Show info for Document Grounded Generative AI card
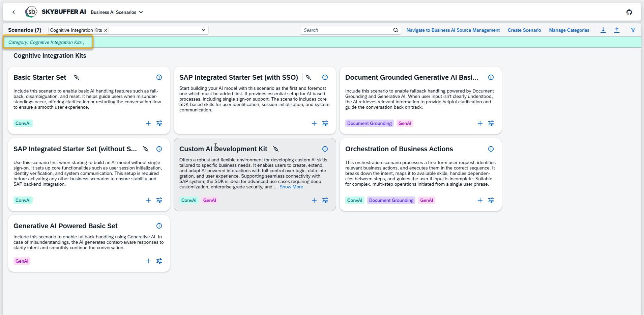This screenshot has height=315, width=644. tap(491, 77)
